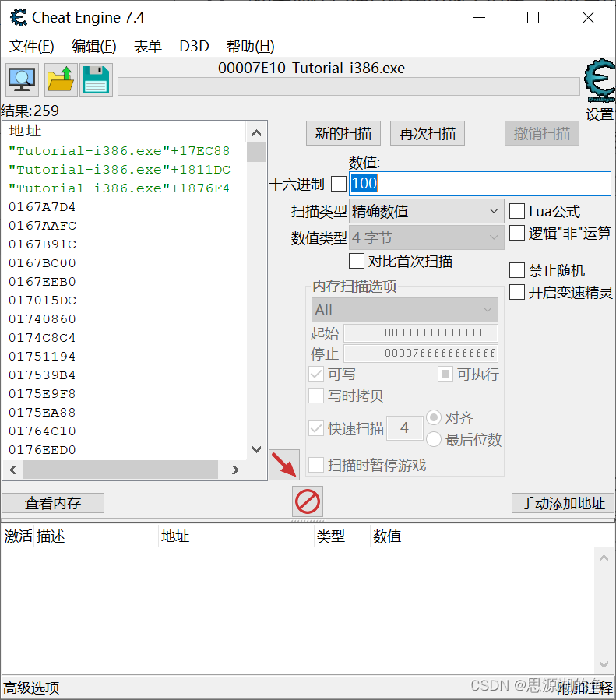
Task: Open the process list computer icon
Action: 22,80
